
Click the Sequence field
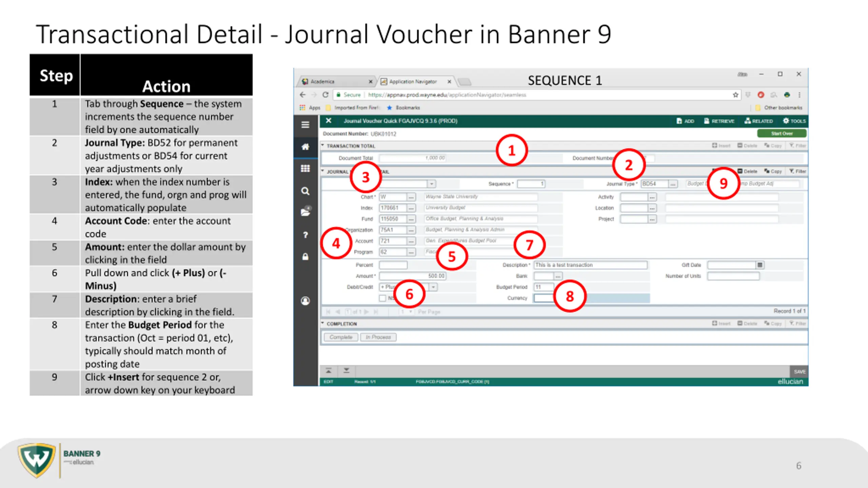click(531, 184)
